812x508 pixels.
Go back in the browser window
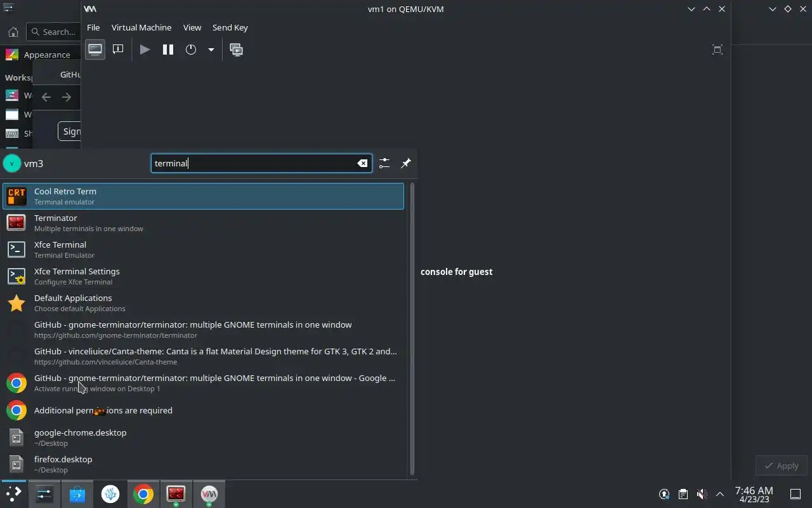(46, 97)
